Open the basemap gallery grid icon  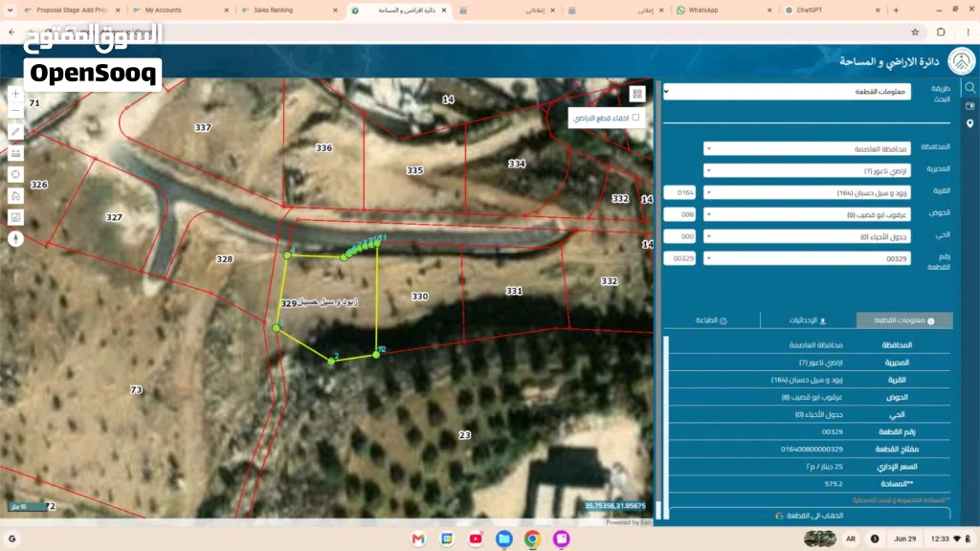click(636, 94)
